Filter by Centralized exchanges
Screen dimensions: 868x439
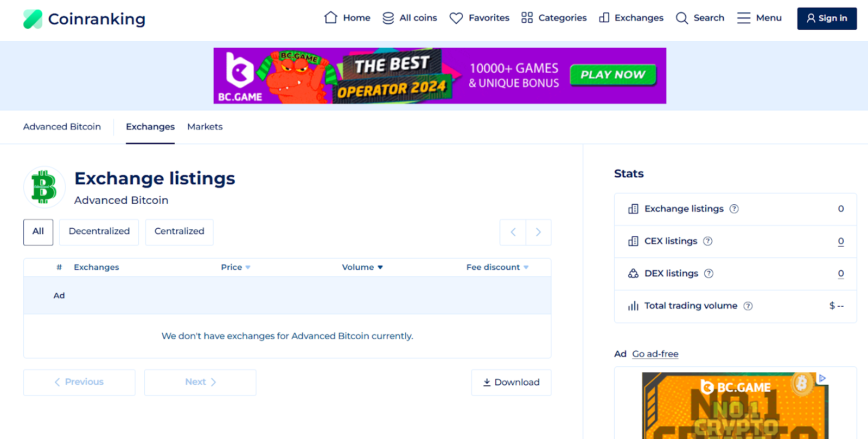(179, 232)
